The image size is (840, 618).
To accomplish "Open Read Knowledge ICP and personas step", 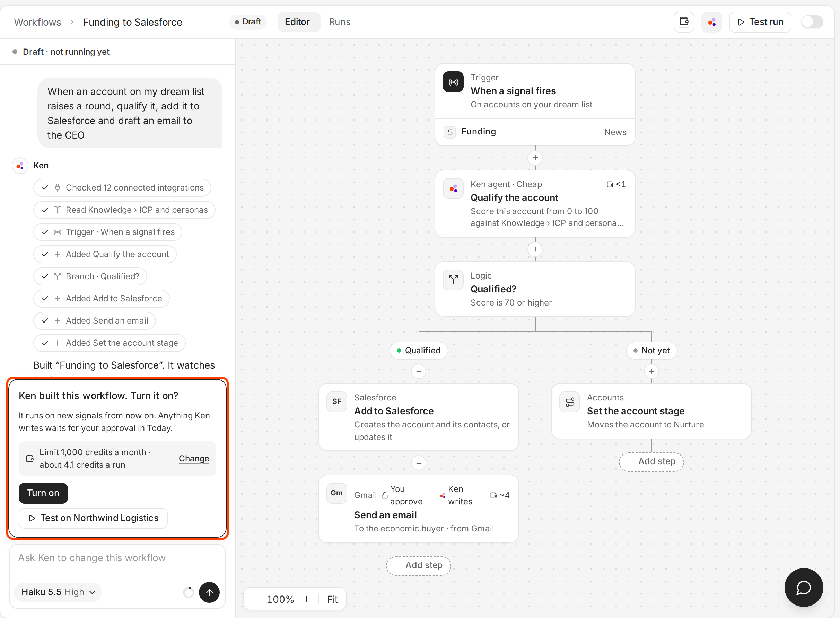I will coord(124,210).
